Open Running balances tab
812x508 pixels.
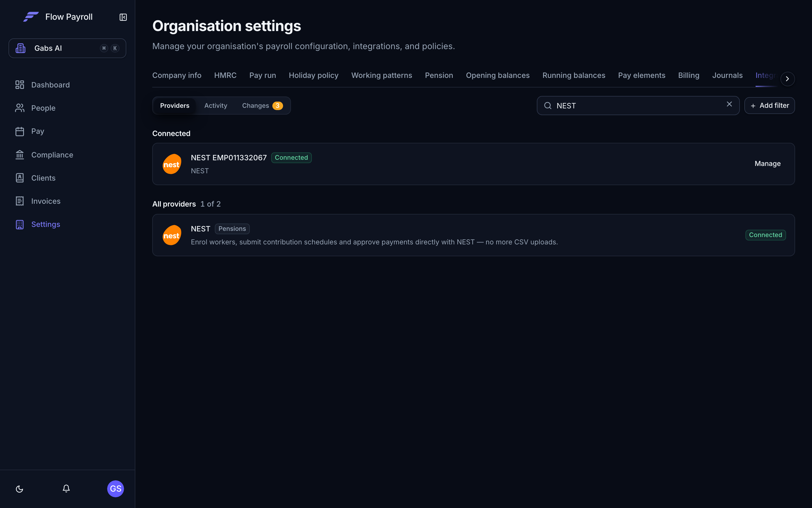click(574, 75)
